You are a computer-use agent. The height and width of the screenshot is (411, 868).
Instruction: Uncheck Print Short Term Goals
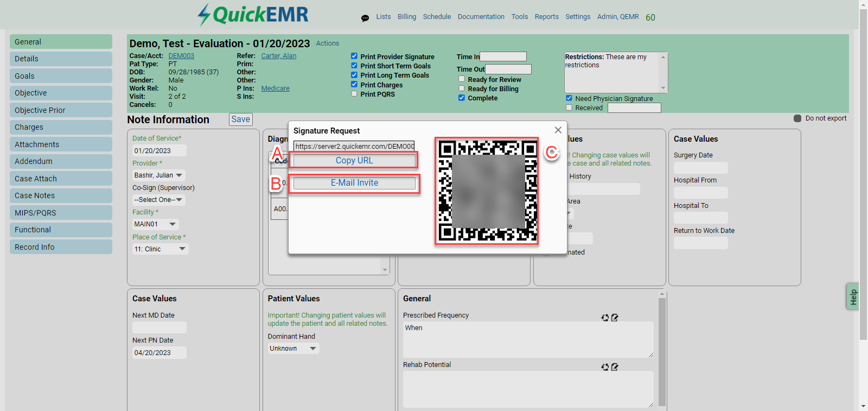(354, 65)
